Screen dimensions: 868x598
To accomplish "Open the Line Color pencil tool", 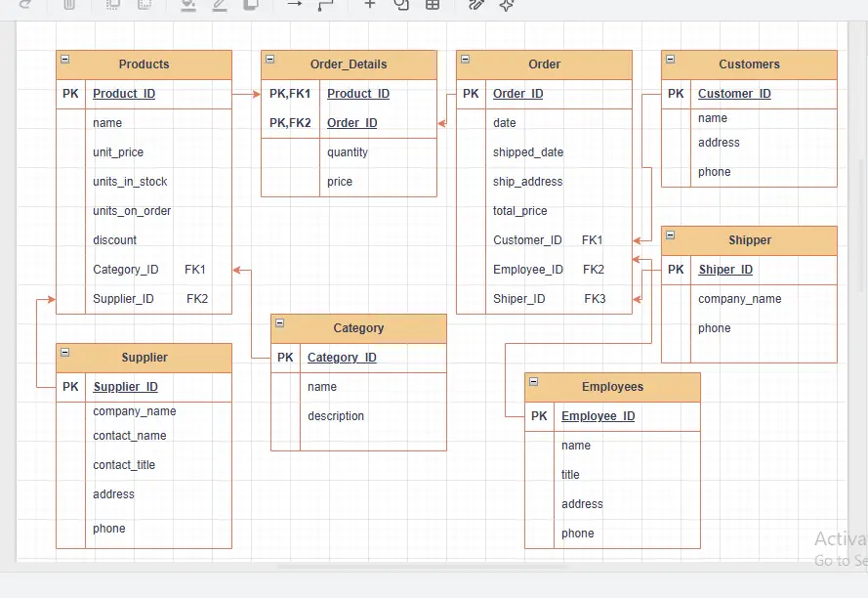I will tap(220, 5).
